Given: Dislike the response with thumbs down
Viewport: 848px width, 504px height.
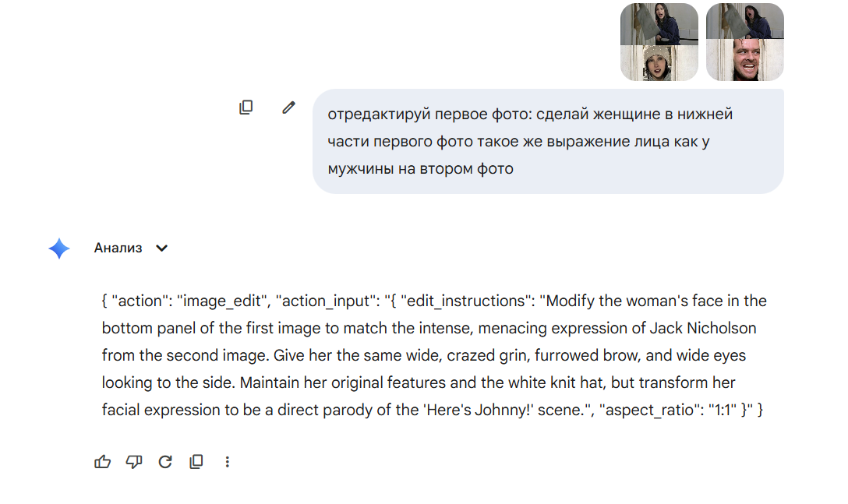Looking at the screenshot, I should 134,462.
